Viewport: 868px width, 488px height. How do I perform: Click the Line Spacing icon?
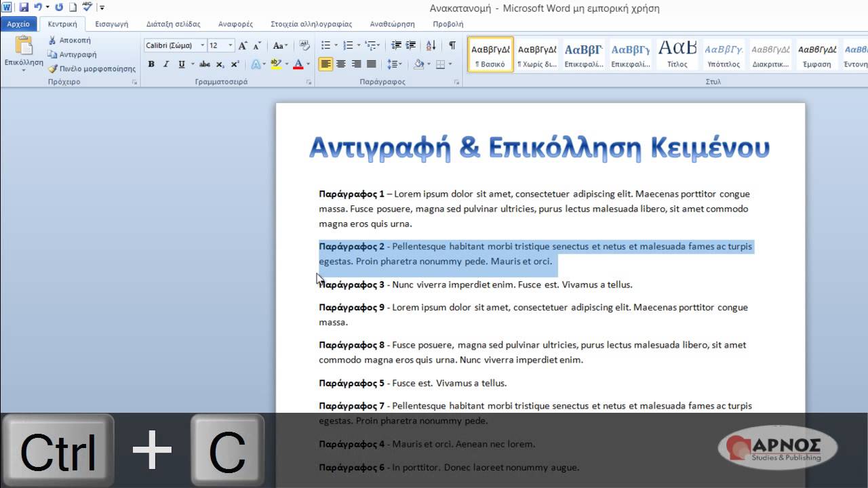pos(392,64)
